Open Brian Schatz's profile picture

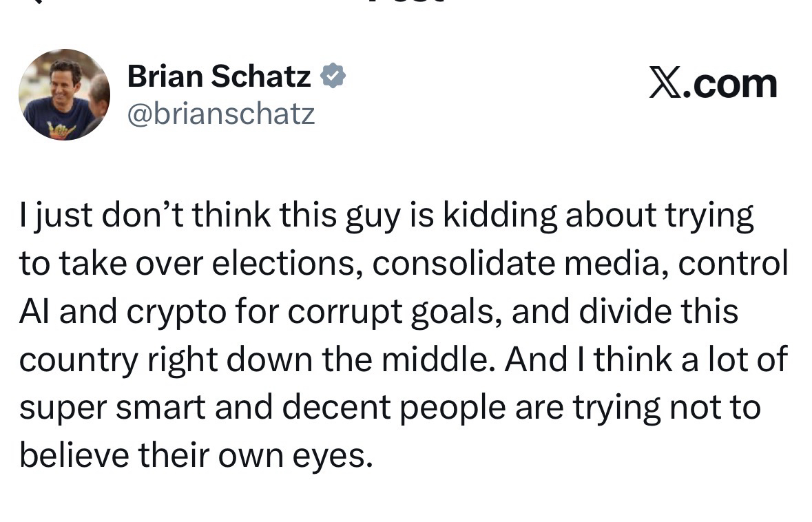(64, 94)
